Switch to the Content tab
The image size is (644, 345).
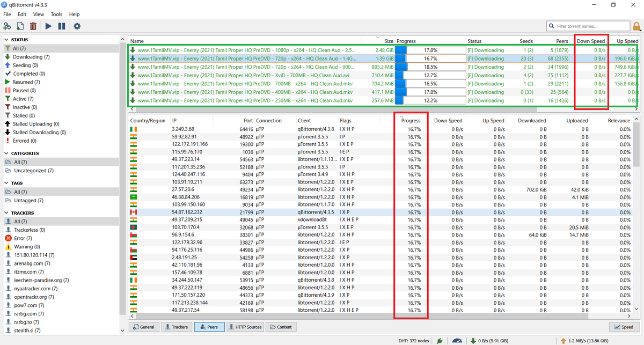point(281,327)
